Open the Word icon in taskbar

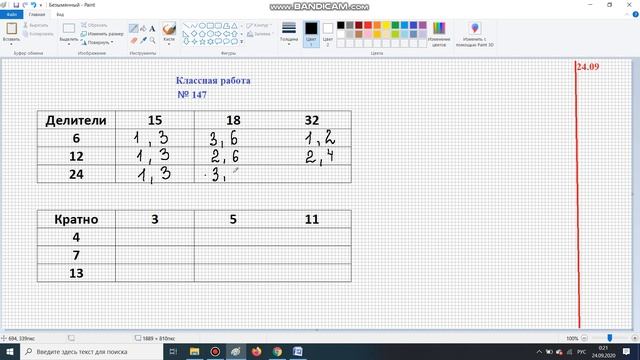point(298,351)
